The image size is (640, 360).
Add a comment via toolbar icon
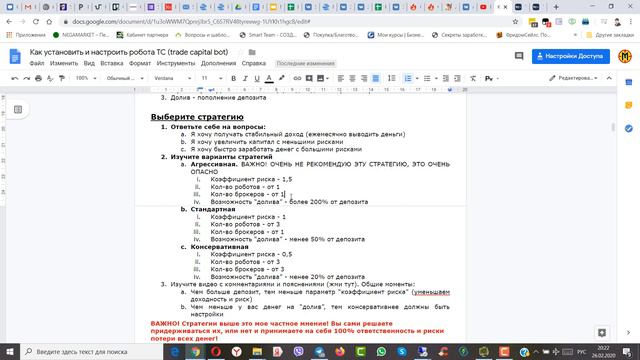(x=309, y=78)
